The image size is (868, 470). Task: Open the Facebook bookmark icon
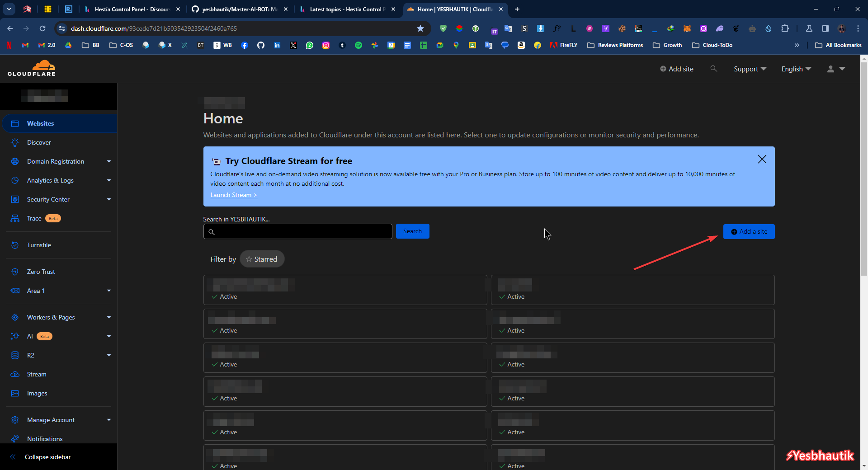(245, 45)
